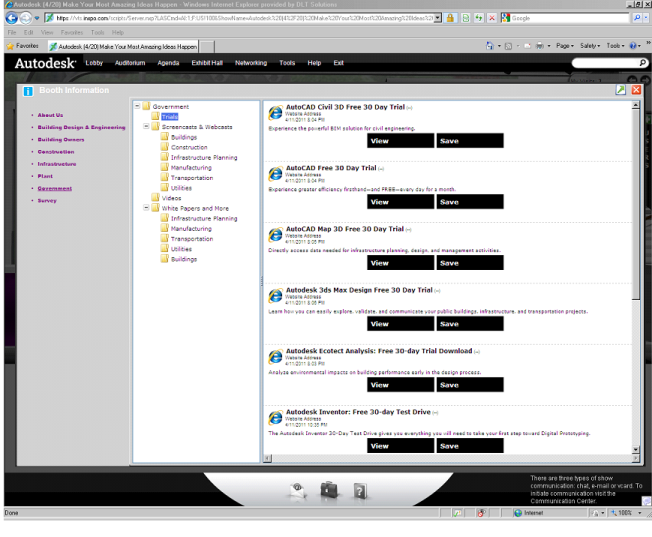Viewport: 652px width, 537px height.
Task: Open Networking in Autodesk navigation
Action: pos(251,63)
